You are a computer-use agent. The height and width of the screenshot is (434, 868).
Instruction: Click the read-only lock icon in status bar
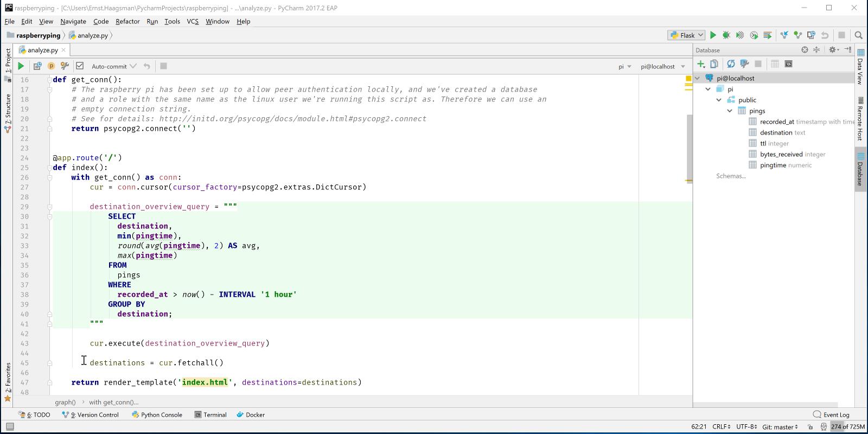[x=810, y=427]
